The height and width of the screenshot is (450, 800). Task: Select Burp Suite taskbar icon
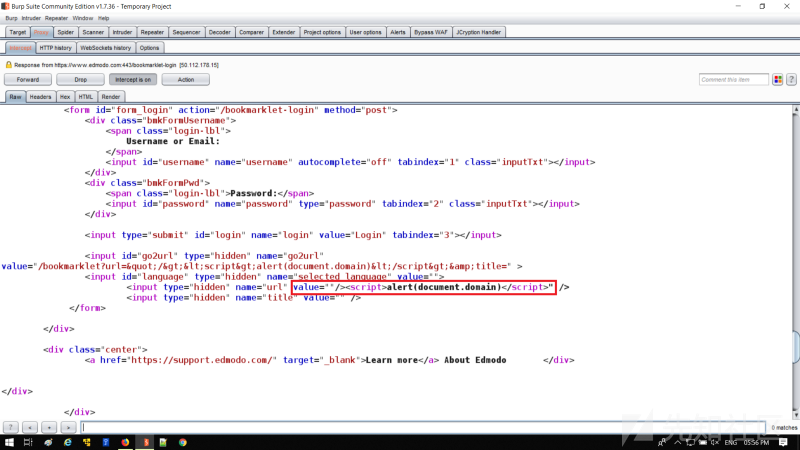tap(145, 442)
